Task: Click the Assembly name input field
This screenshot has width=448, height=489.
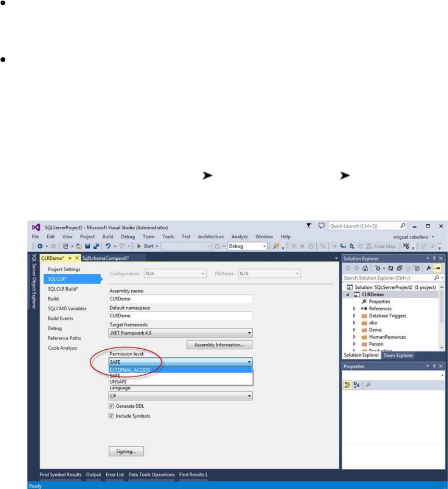Action: pyautogui.click(x=181, y=299)
